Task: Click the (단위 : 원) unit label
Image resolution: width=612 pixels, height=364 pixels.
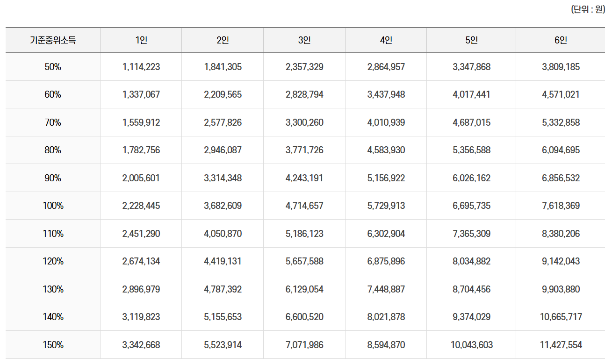Action: [x=588, y=9]
